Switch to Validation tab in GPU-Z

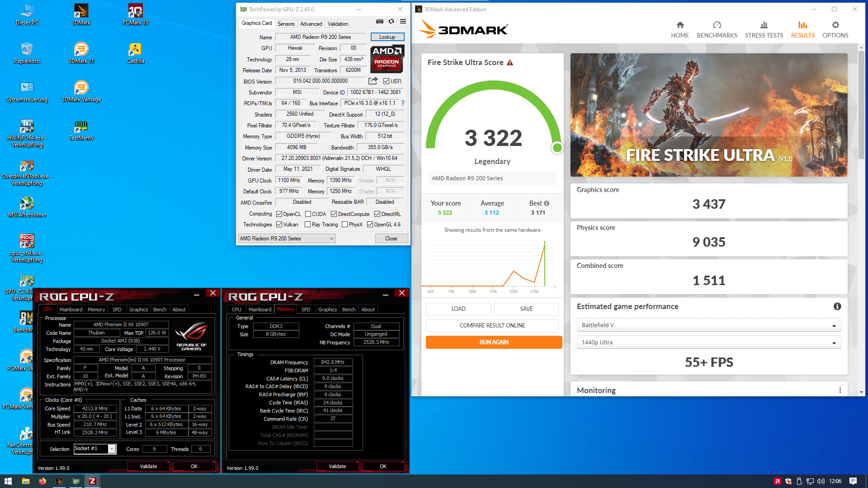[x=338, y=24]
